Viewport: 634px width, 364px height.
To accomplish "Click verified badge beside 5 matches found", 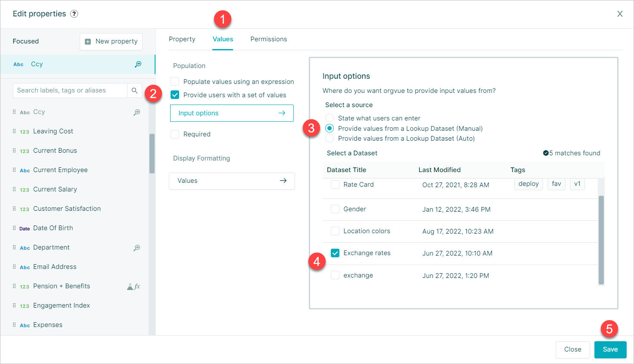I will pos(546,153).
